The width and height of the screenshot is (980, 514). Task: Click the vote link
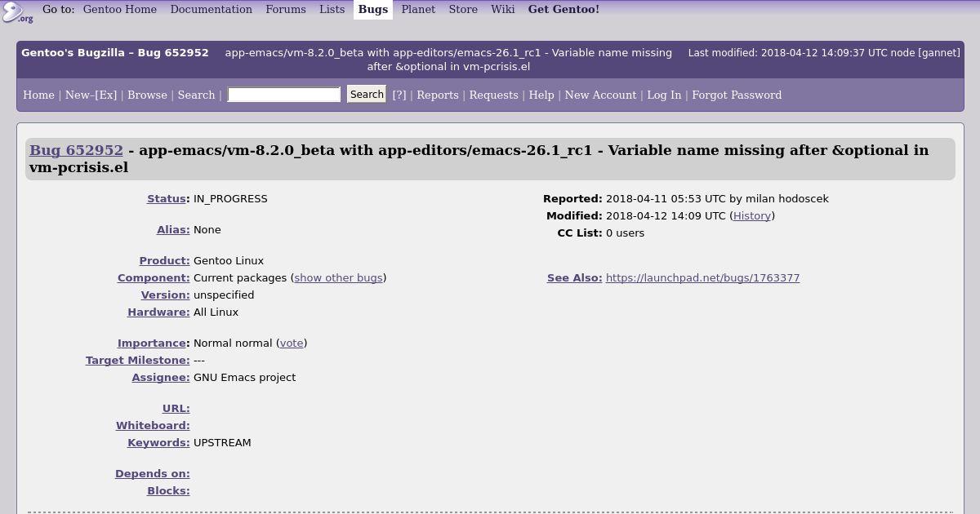click(292, 343)
